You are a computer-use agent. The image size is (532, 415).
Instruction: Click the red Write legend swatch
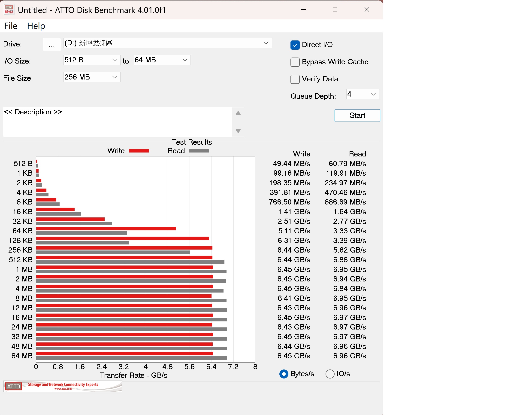pyautogui.click(x=139, y=151)
